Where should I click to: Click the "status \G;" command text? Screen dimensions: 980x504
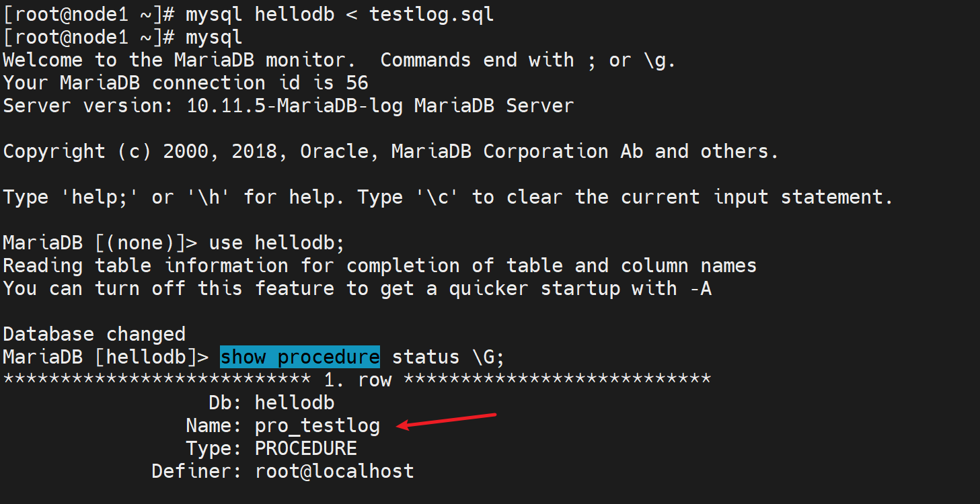coord(448,357)
